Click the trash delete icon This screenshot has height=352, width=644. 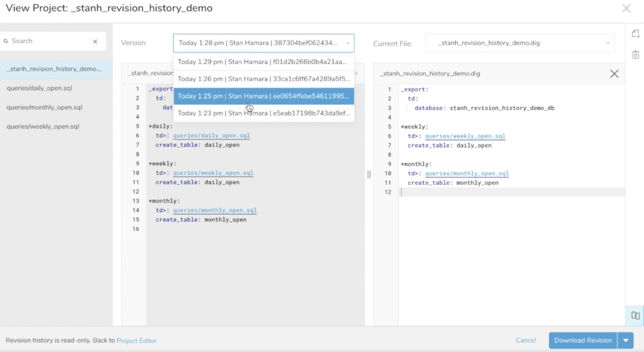pos(635,54)
